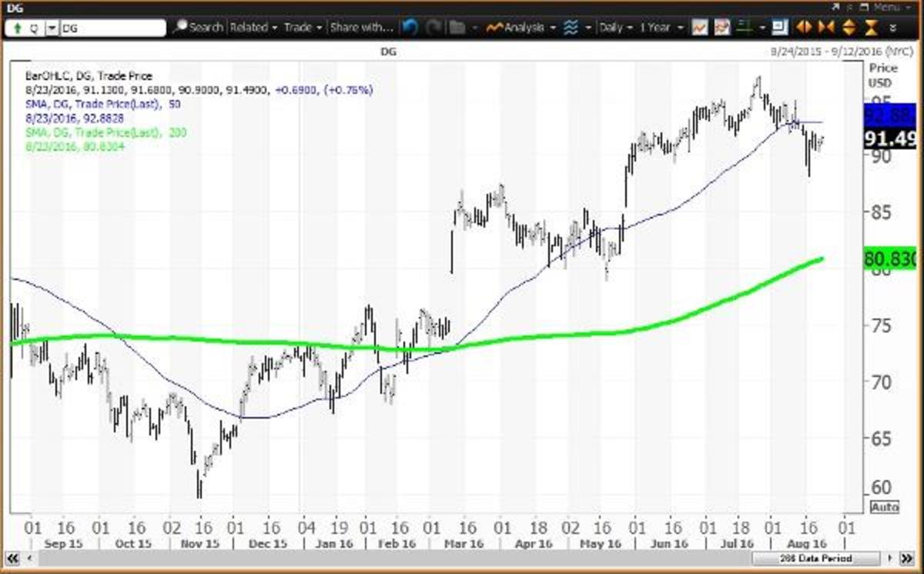Expand dropdown arrow next to folder icon

pyautogui.click(x=476, y=28)
